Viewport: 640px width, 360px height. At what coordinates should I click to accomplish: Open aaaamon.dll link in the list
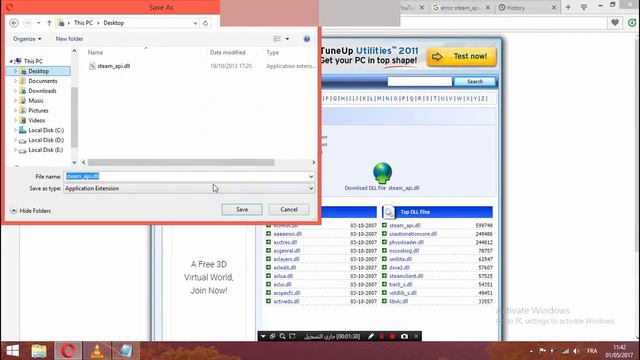pos(287,234)
